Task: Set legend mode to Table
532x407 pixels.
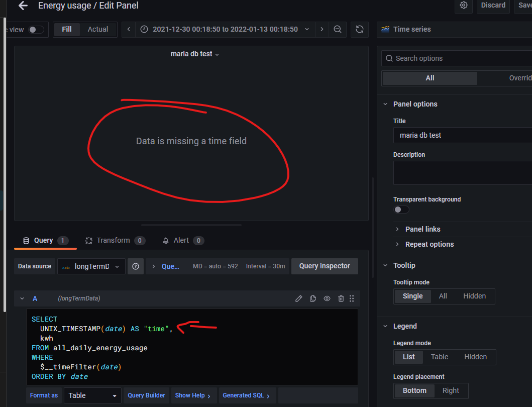Action: 440,357
